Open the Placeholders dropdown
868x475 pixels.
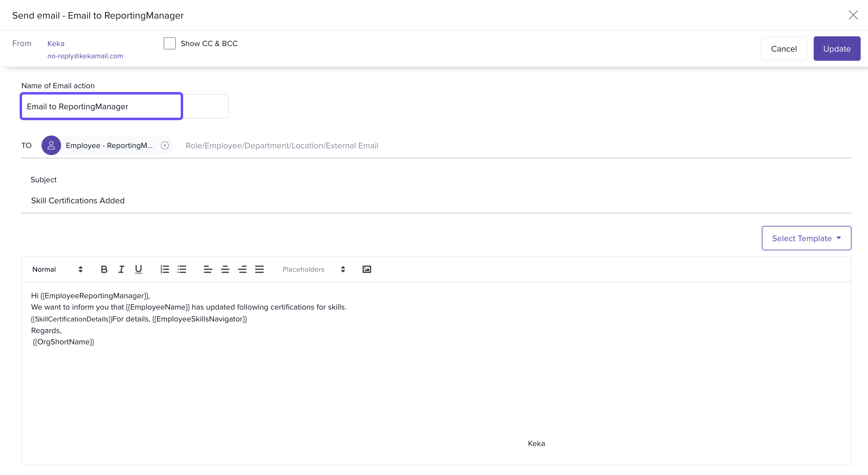point(313,269)
